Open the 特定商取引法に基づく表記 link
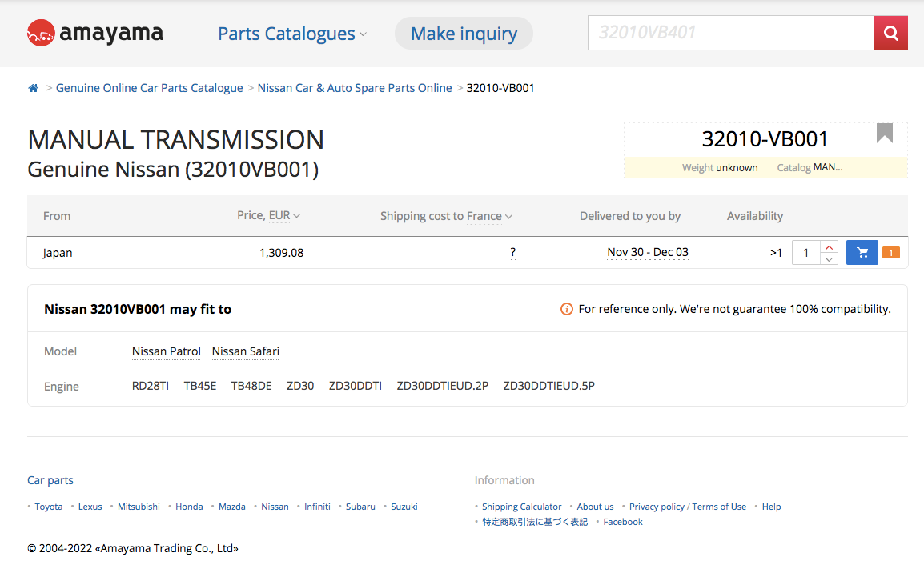This screenshot has height=577, width=924. click(x=535, y=522)
